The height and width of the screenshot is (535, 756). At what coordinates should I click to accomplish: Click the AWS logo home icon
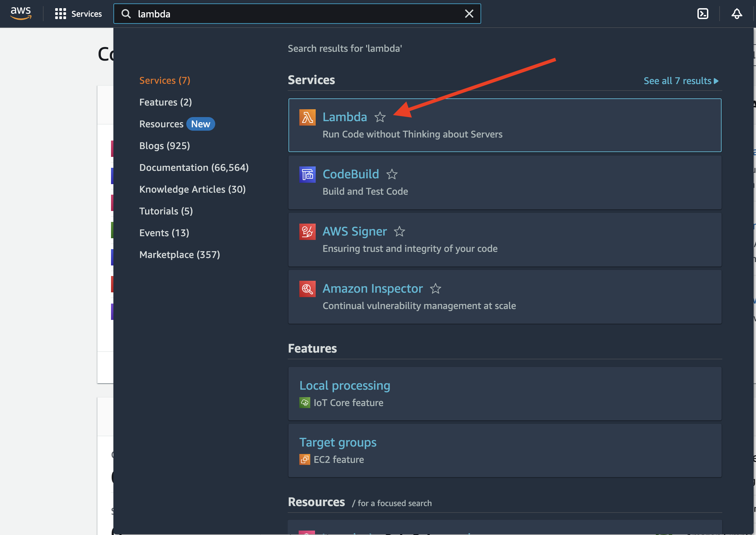click(21, 14)
